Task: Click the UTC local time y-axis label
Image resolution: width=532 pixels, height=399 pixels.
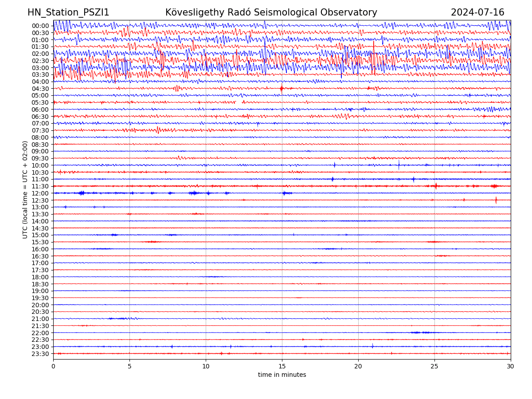Action: tap(25, 190)
